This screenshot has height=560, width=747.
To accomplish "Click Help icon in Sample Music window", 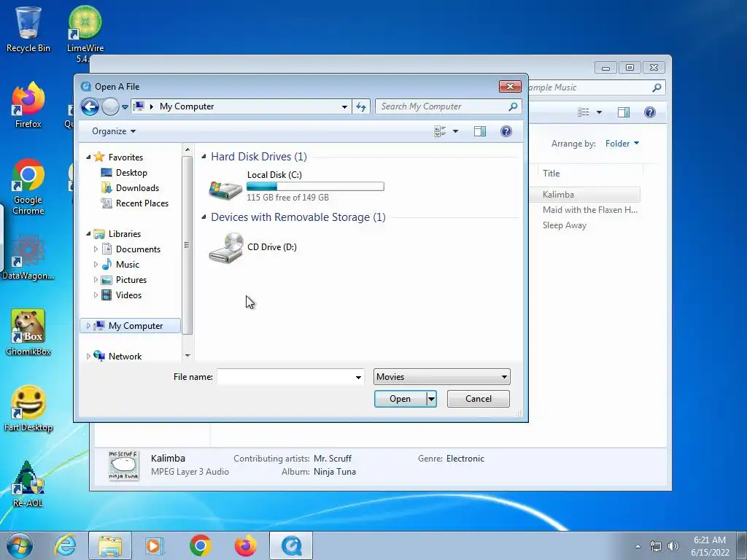I will pos(650,112).
